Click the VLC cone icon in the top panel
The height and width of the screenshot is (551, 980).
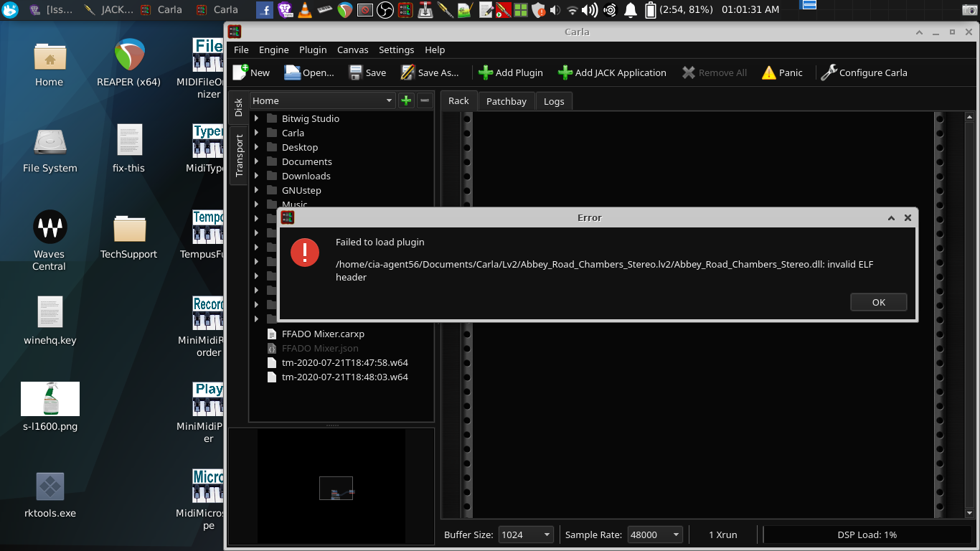[x=304, y=10]
